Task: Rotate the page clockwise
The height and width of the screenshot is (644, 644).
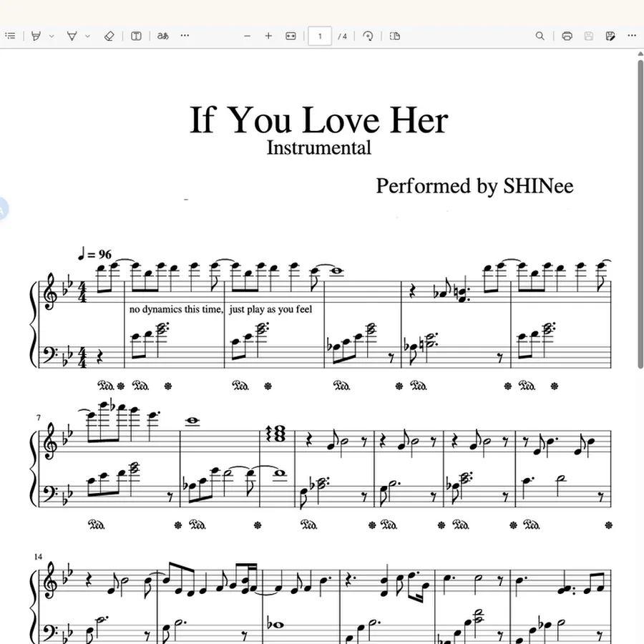Action: pos(368,36)
